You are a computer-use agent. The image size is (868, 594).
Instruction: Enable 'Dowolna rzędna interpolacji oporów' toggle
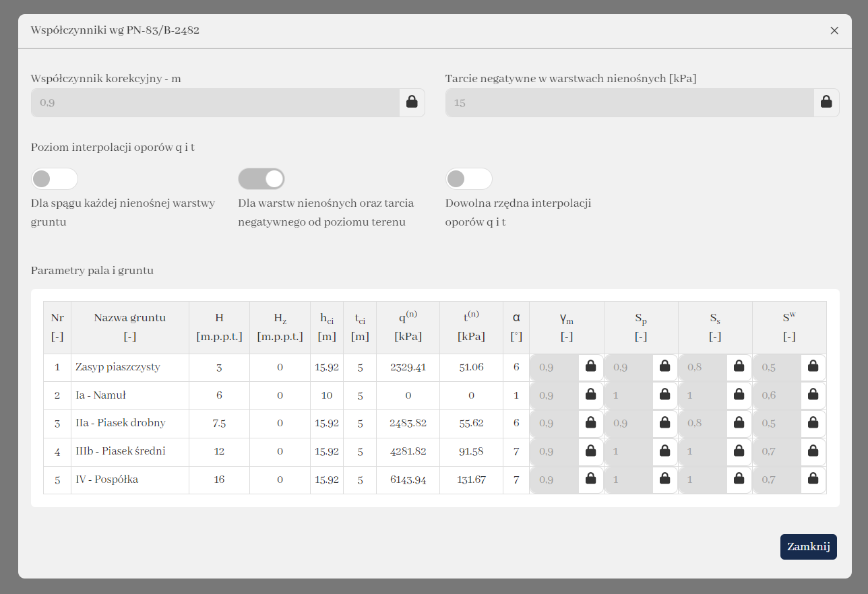click(469, 179)
